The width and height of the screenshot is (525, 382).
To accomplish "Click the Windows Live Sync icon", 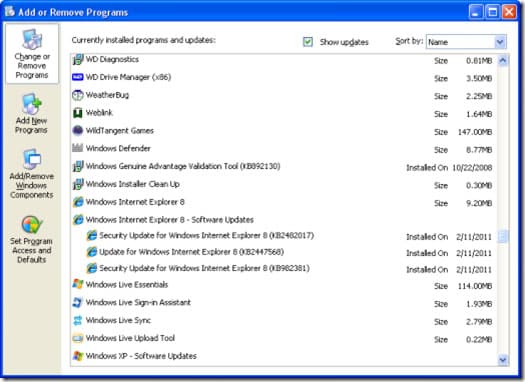I will click(x=78, y=320).
